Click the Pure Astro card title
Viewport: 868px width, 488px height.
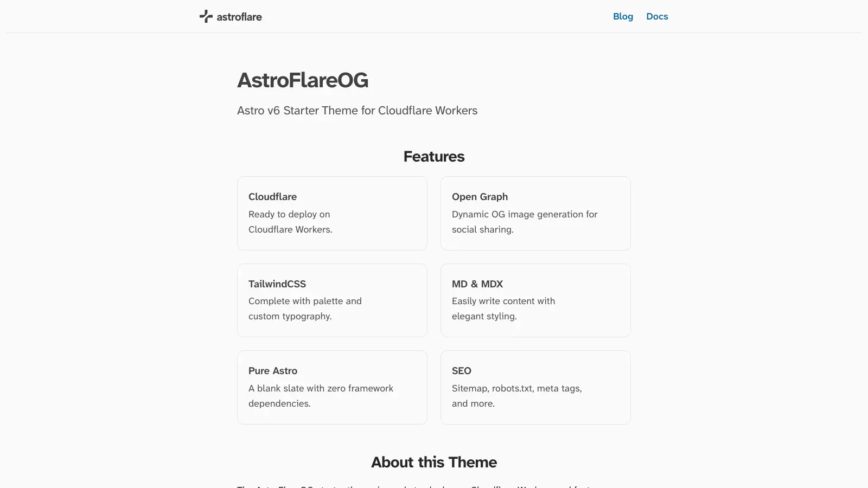click(x=273, y=371)
